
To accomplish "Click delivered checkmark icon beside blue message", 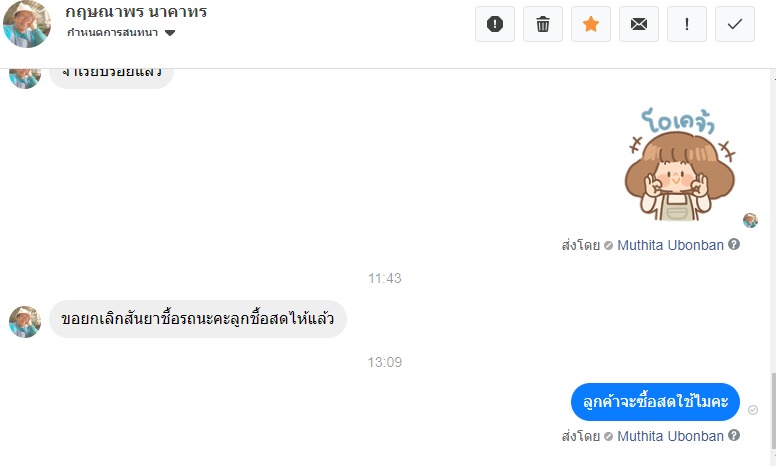I will (753, 410).
